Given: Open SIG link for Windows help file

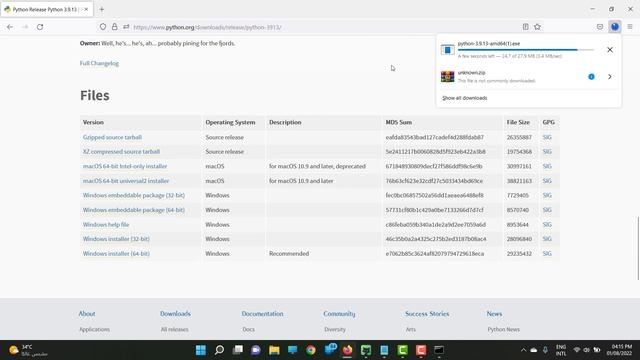Looking at the screenshot, I should tap(547, 224).
